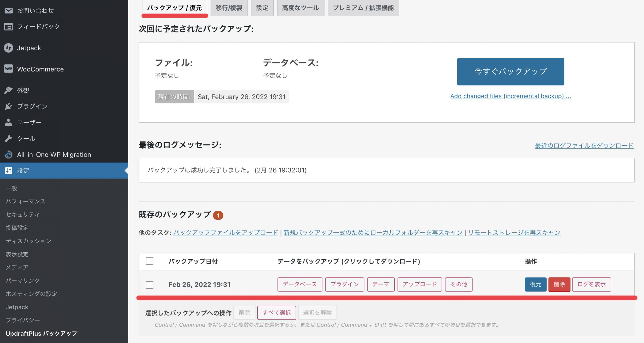Click the 設定 sliders icon
The width and height of the screenshot is (644, 343).
[9, 171]
